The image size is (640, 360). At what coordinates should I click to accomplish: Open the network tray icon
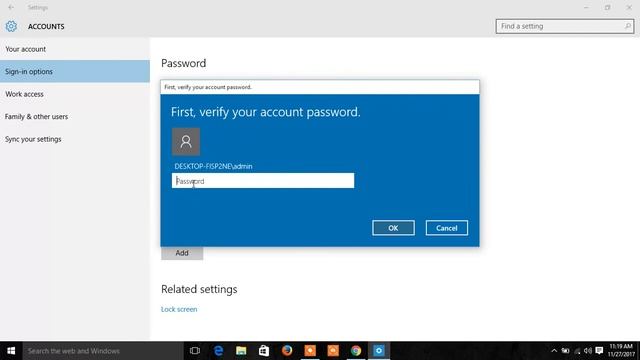577,351
